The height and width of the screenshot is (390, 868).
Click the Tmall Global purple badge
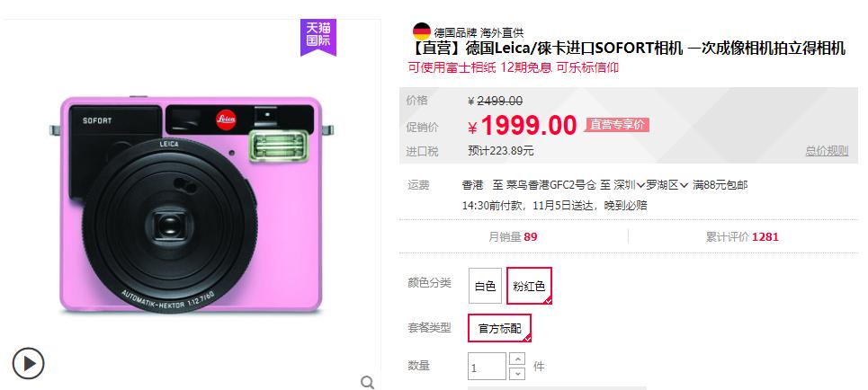[x=318, y=37]
